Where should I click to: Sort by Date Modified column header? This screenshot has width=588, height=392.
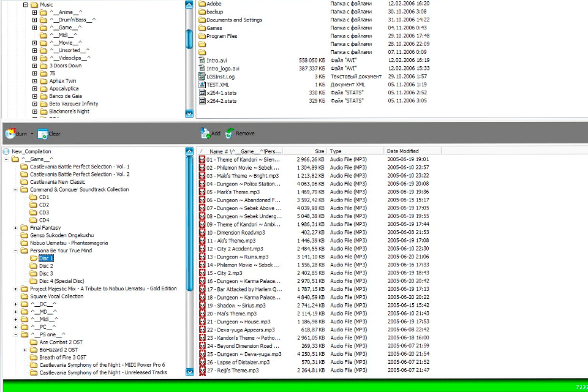tap(402, 151)
